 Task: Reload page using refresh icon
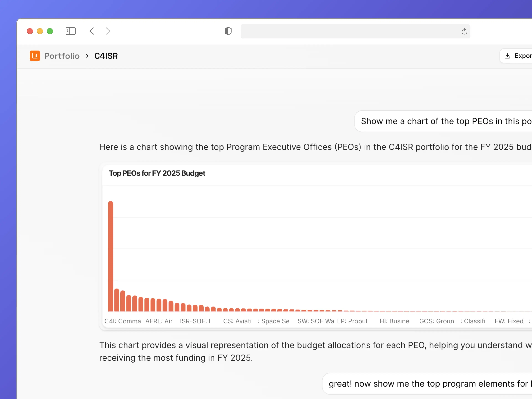[x=464, y=31]
